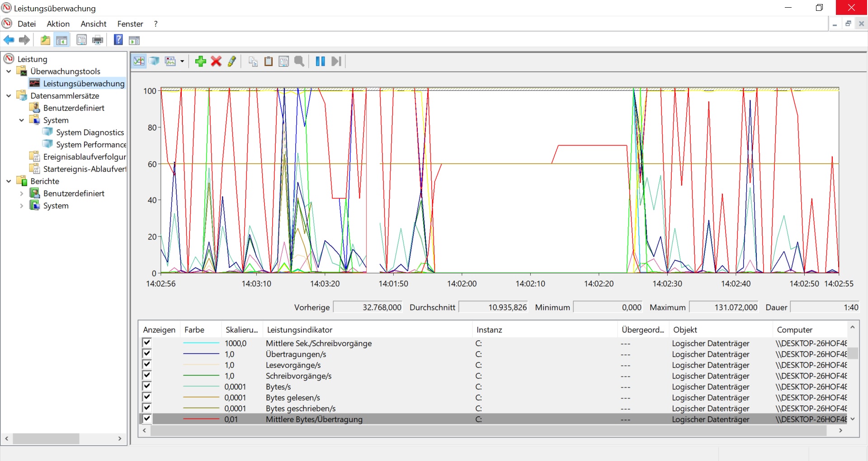Select the Startereignis-Ablaufverfolgung tree item

click(x=85, y=169)
